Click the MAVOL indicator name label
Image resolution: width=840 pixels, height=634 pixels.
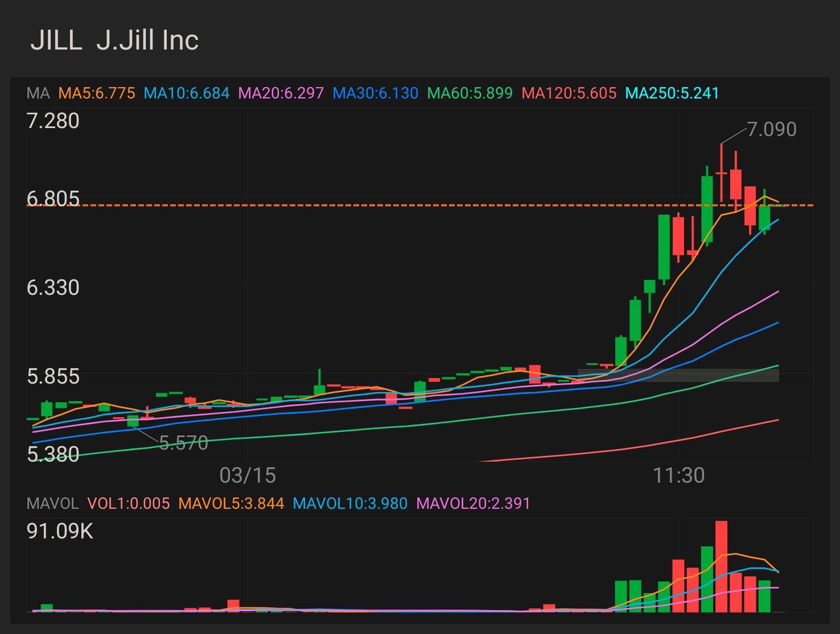(52, 504)
